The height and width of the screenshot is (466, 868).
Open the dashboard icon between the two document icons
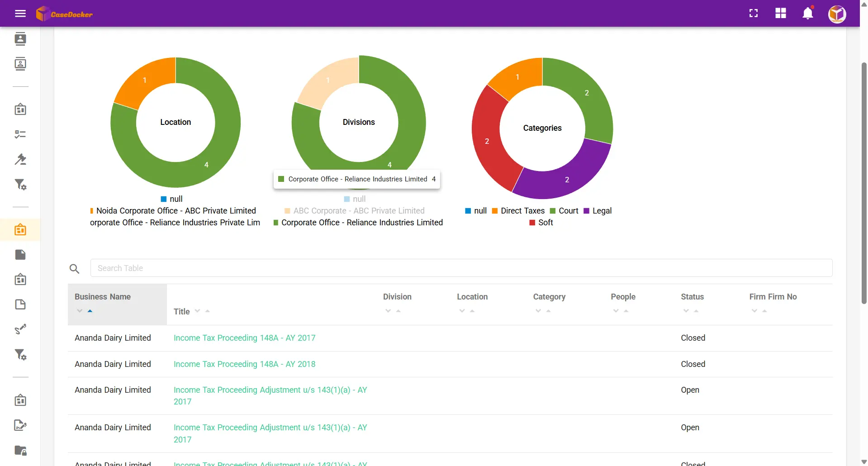[x=20, y=279]
